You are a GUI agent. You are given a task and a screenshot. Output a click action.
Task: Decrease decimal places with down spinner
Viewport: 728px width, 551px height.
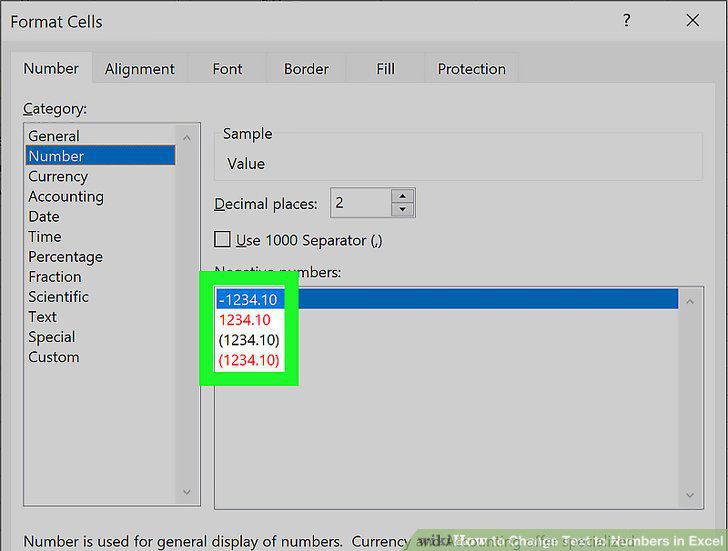pos(403,210)
